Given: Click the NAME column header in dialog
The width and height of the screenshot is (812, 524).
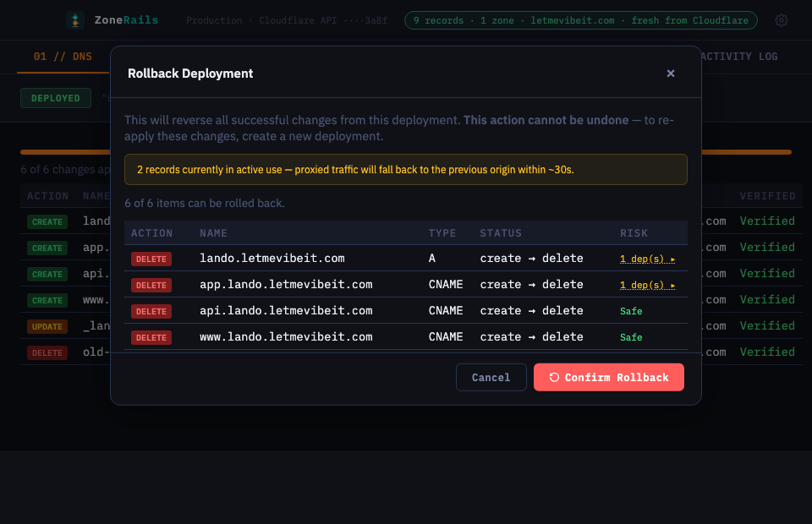Looking at the screenshot, I should coord(213,233).
